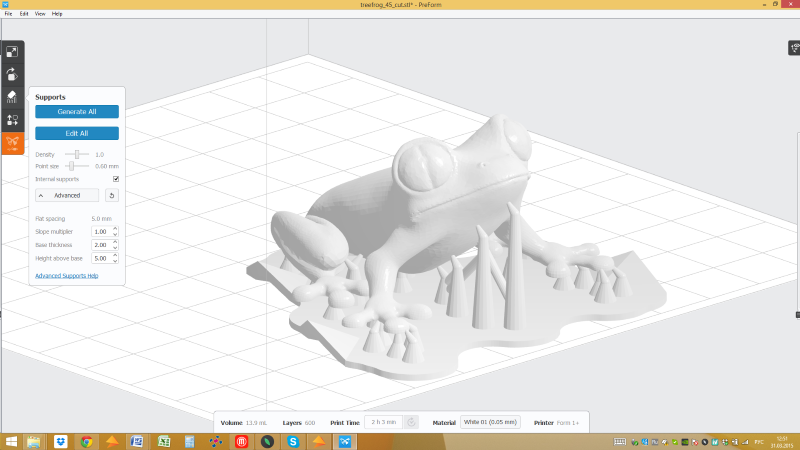The image size is (800, 450).
Task: Click the Volume 13.9 mL readout
Action: pyautogui.click(x=244, y=422)
